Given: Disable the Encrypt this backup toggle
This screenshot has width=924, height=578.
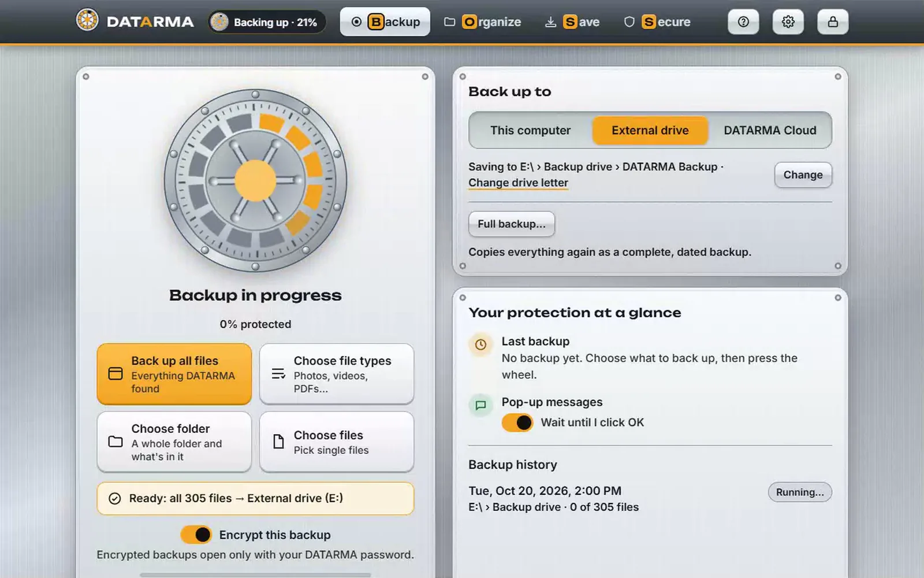Looking at the screenshot, I should coord(196,535).
